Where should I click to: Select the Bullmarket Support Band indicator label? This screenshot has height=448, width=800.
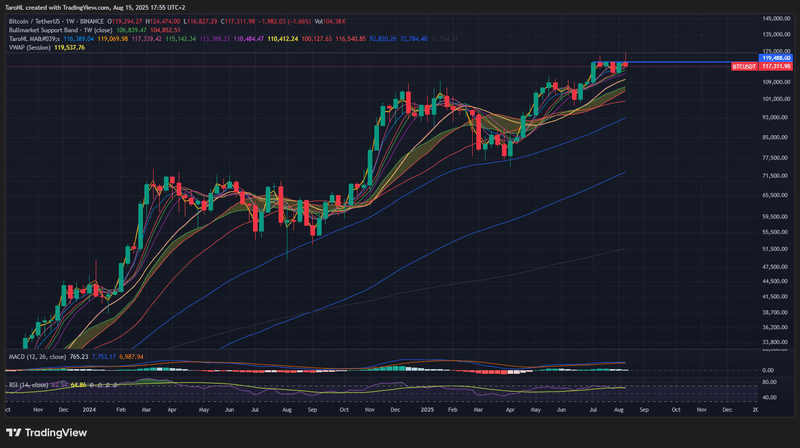pos(60,30)
